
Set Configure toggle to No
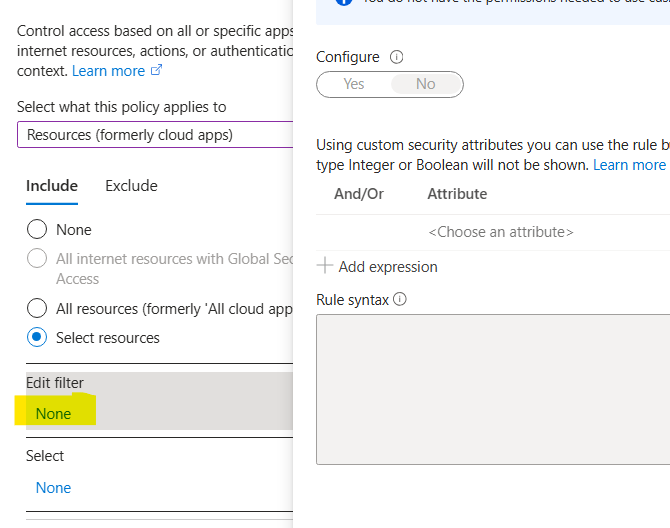coord(426,84)
